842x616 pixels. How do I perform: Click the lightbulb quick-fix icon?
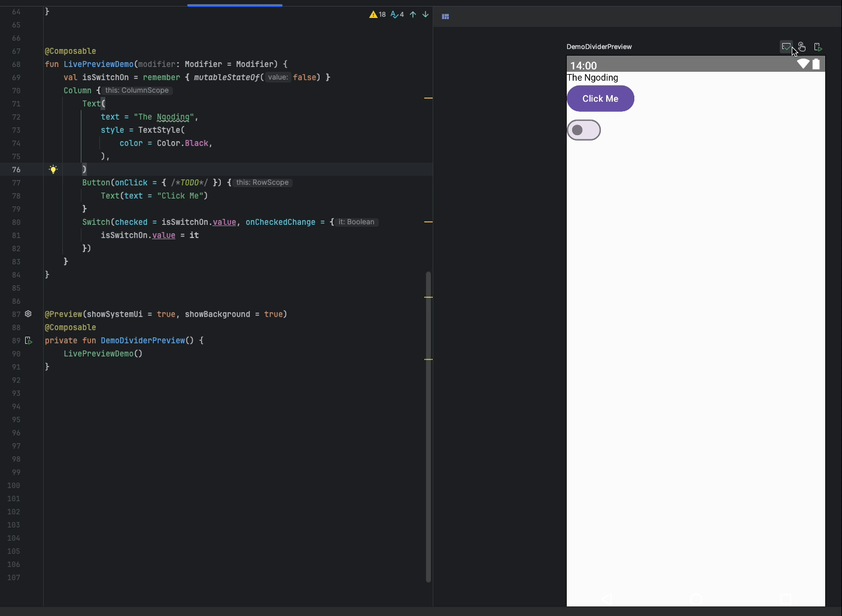point(53,169)
